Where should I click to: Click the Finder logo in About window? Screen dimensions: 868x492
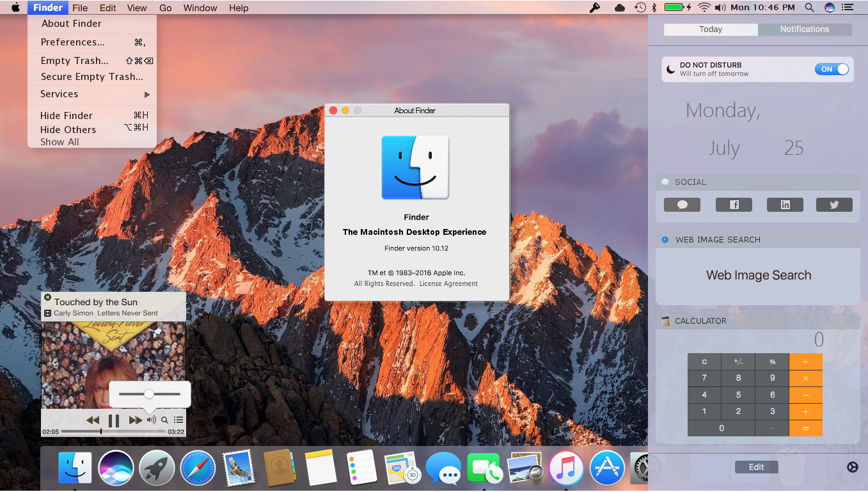tap(416, 168)
